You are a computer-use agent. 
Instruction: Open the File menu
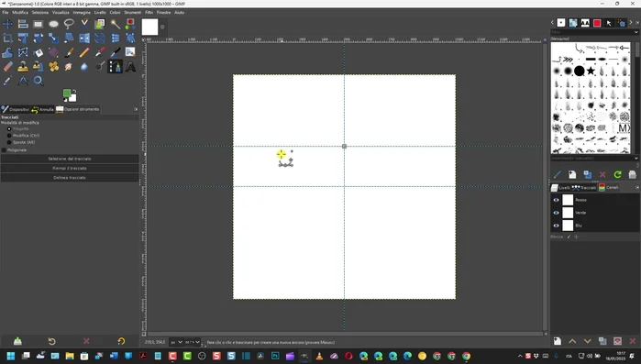click(x=6, y=13)
